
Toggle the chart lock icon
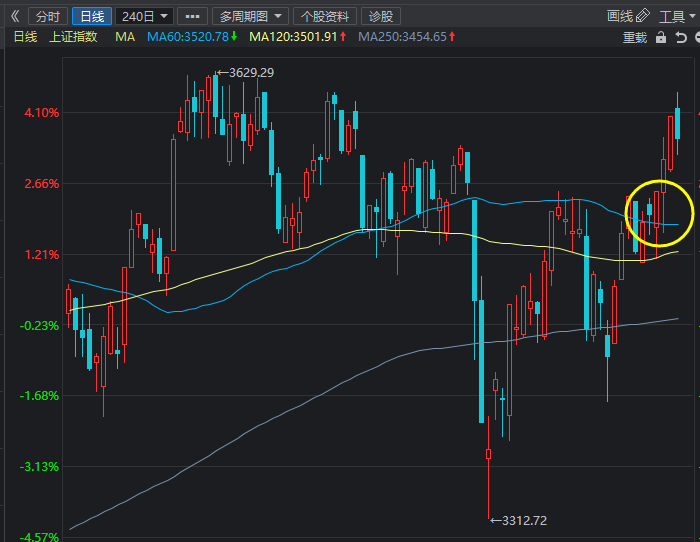tap(661, 38)
